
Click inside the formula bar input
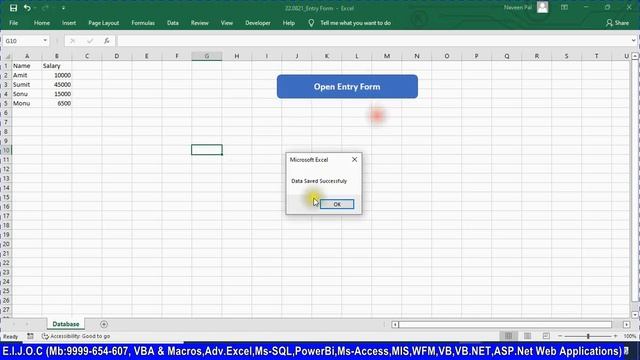pyautogui.click(x=373, y=41)
